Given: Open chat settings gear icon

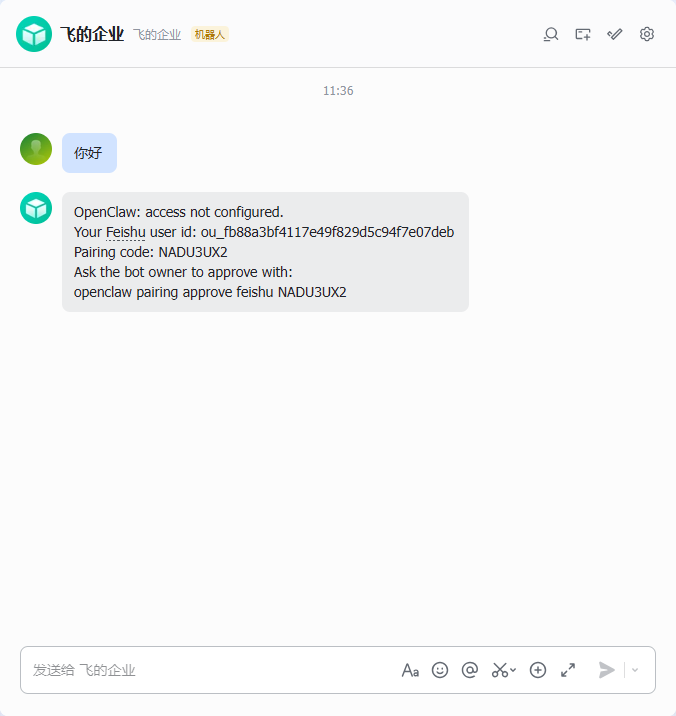Looking at the screenshot, I should tap(647, 34).
